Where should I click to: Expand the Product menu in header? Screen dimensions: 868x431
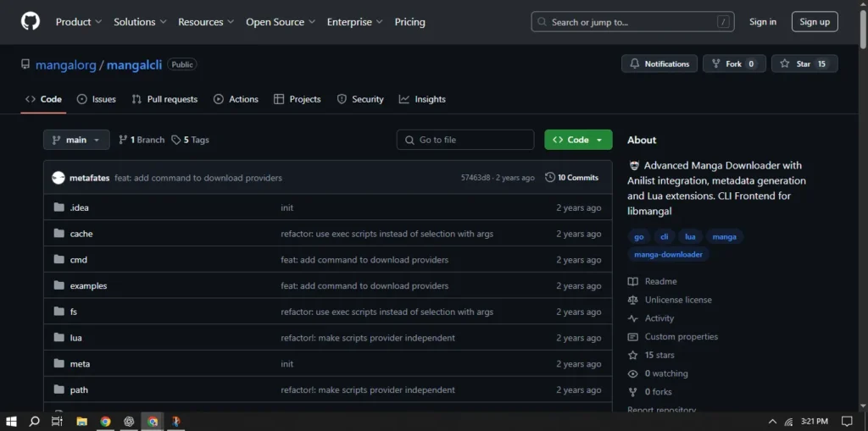[x=79, y=22]
